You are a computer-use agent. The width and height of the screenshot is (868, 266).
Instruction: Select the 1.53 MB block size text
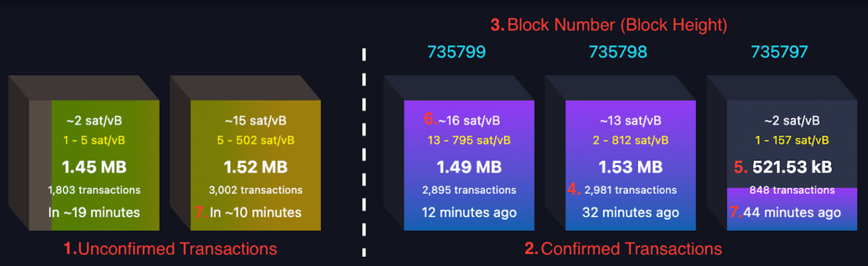630,167
